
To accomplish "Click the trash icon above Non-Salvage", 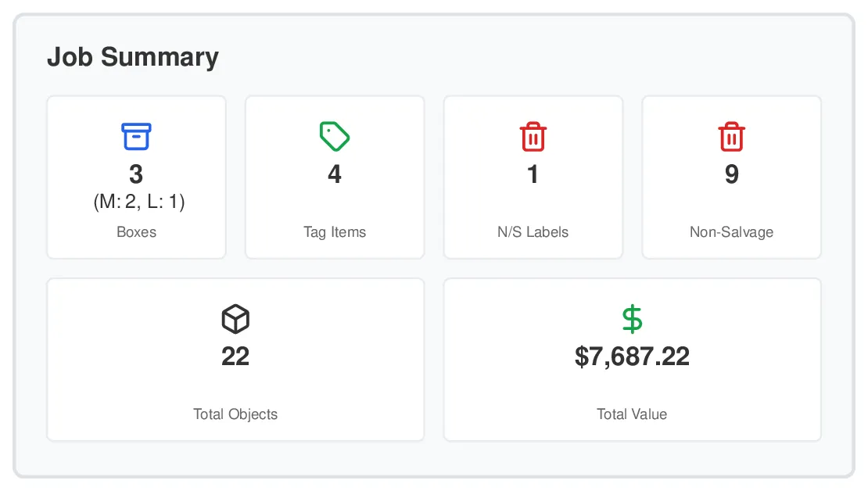I will click(x=731, y=136).
